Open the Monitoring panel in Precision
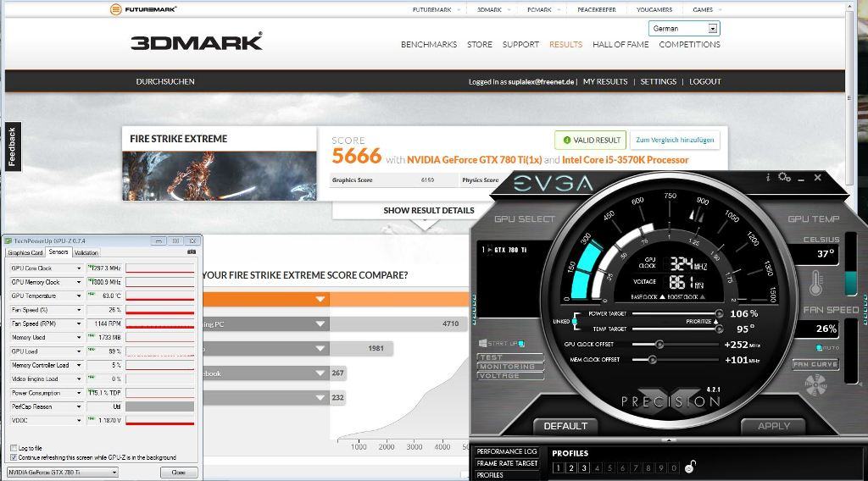Viewport: 868px width, 481px height. (509, 367)
